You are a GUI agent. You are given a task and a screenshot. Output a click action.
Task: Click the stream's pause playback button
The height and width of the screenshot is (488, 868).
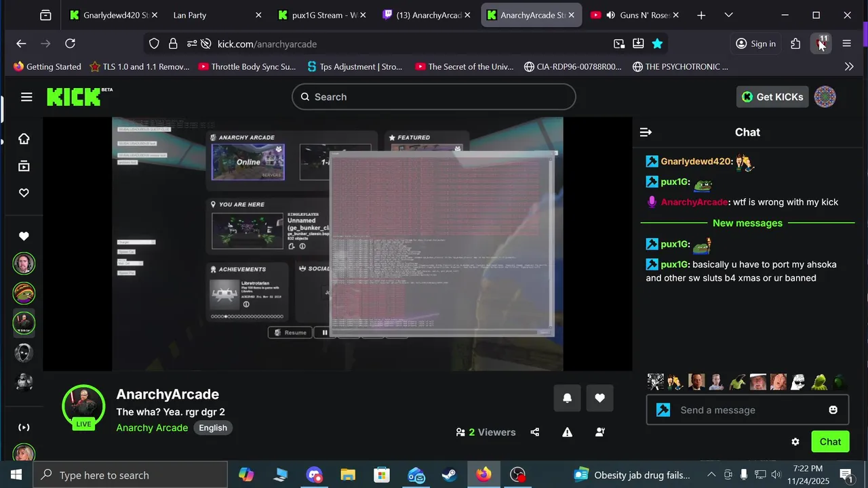click(x=325, y=333)
